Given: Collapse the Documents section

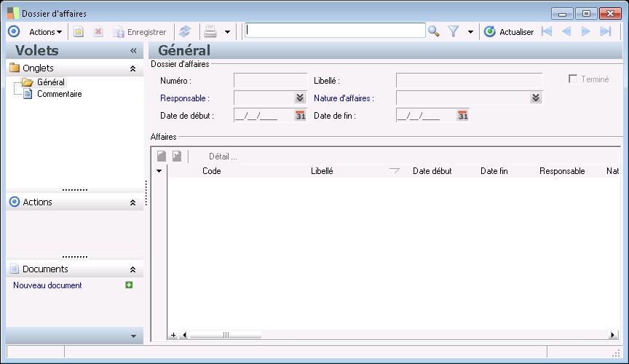Looking at the screenshot, I should coord(132,269).
